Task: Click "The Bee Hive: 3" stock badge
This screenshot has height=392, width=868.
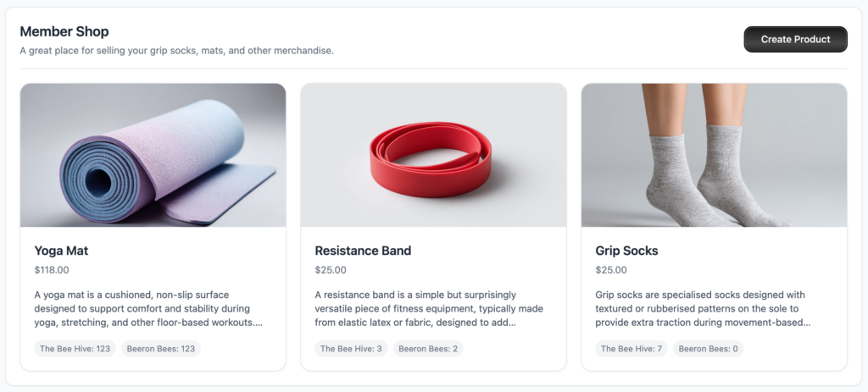Action: (x=351, y=349)
